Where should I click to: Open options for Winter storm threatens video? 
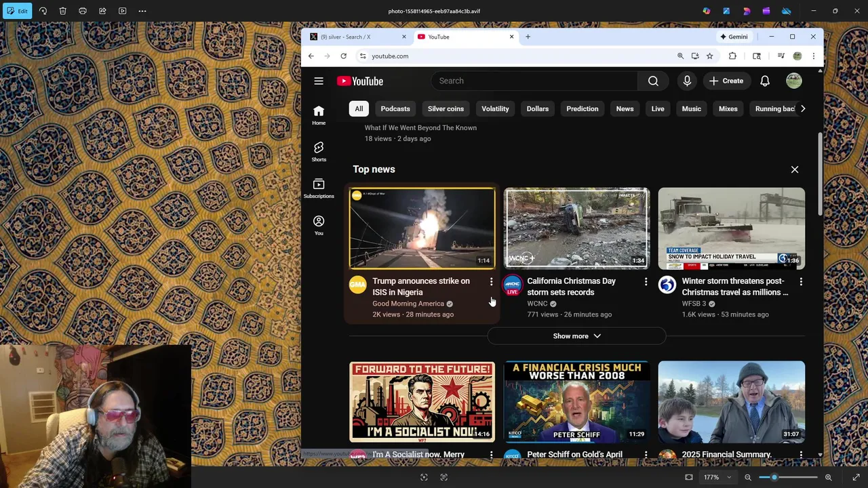pyautogui.click(x=801, y=281)
